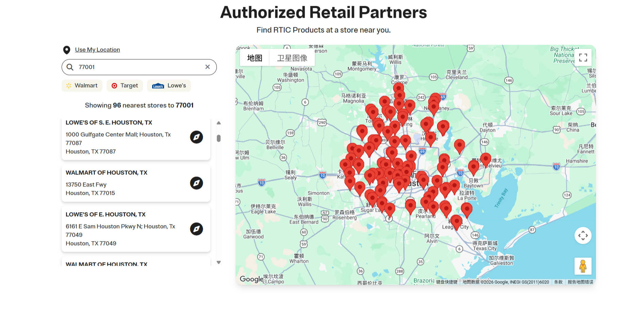The width and height of the screenshot is (644, 309).
Task: Open directions for Lowe's of E. Houston
Action: click(x=196, y=229)
